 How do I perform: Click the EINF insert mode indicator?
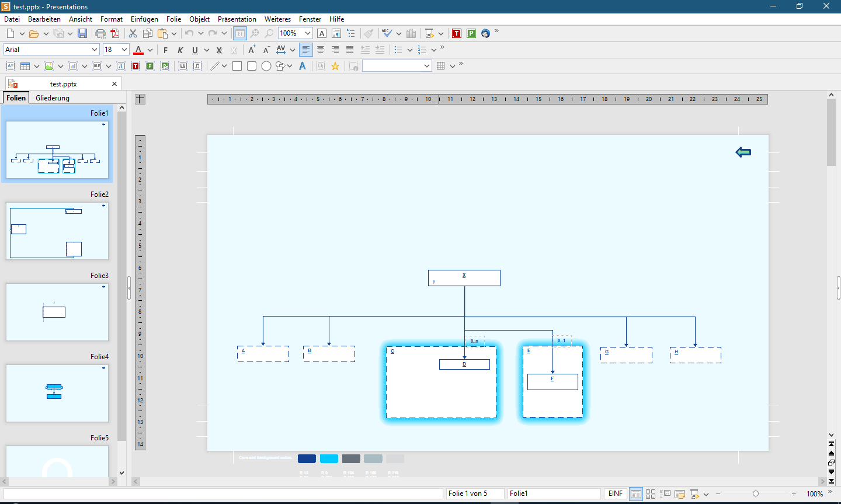(615, 494)
